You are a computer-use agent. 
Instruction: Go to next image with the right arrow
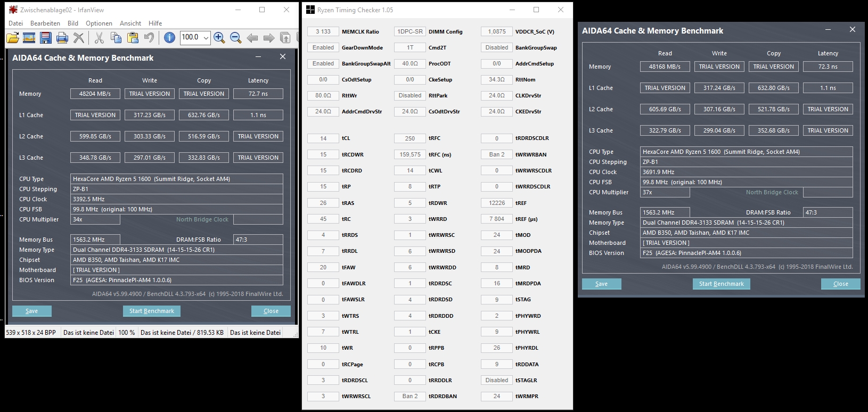[269, 37]
